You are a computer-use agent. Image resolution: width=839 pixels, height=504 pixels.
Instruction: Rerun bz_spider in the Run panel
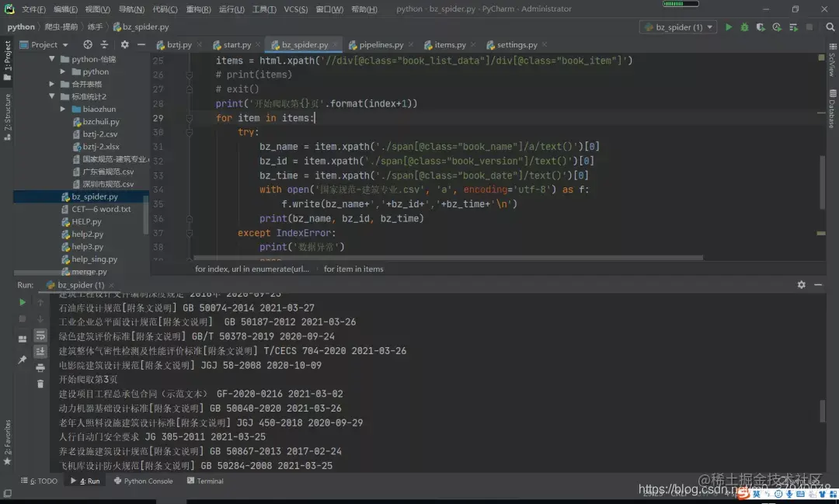point(23,302)
